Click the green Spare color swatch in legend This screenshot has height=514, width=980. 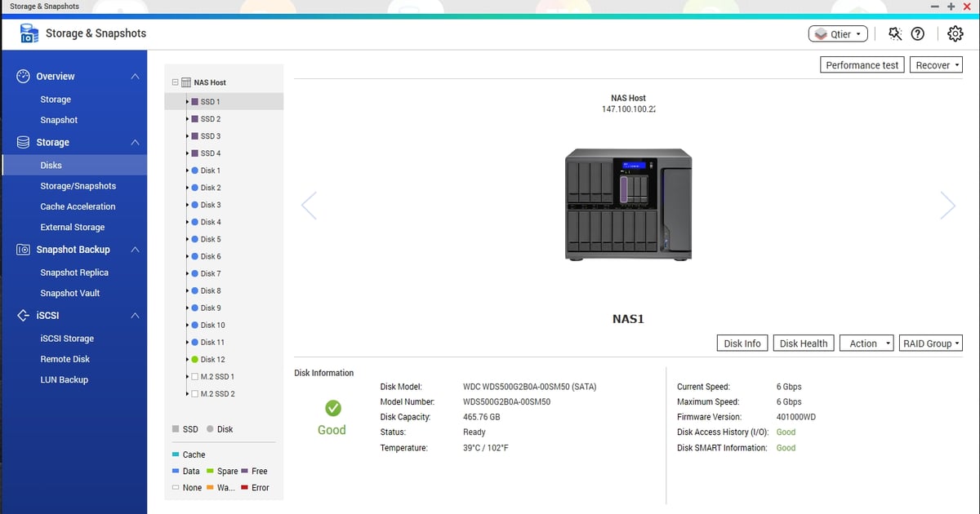tap(211, 471)
